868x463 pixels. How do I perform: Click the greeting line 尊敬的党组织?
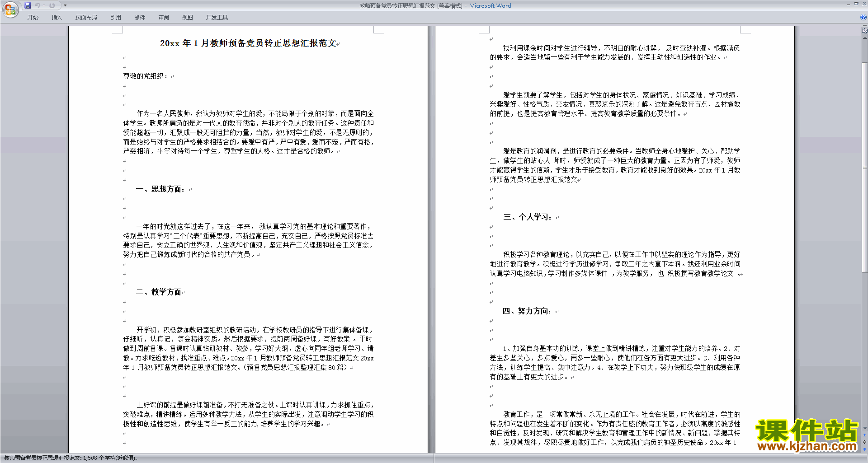[x=146, y=76]
